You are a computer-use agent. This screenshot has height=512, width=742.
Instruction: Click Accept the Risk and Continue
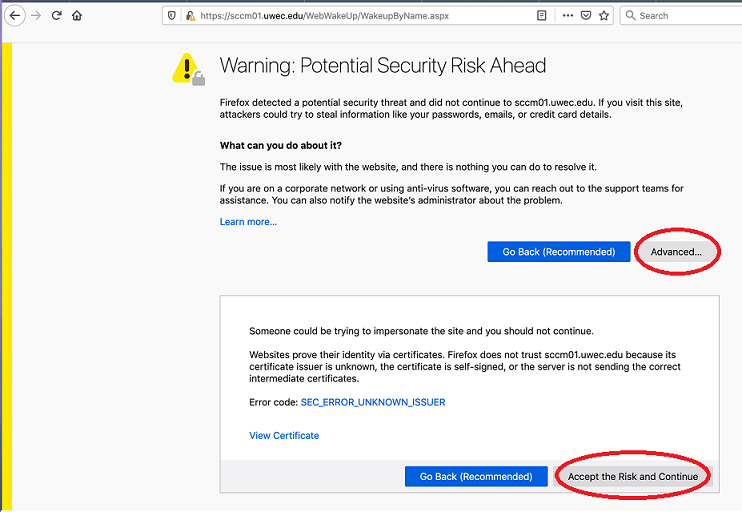coord(633,477)
